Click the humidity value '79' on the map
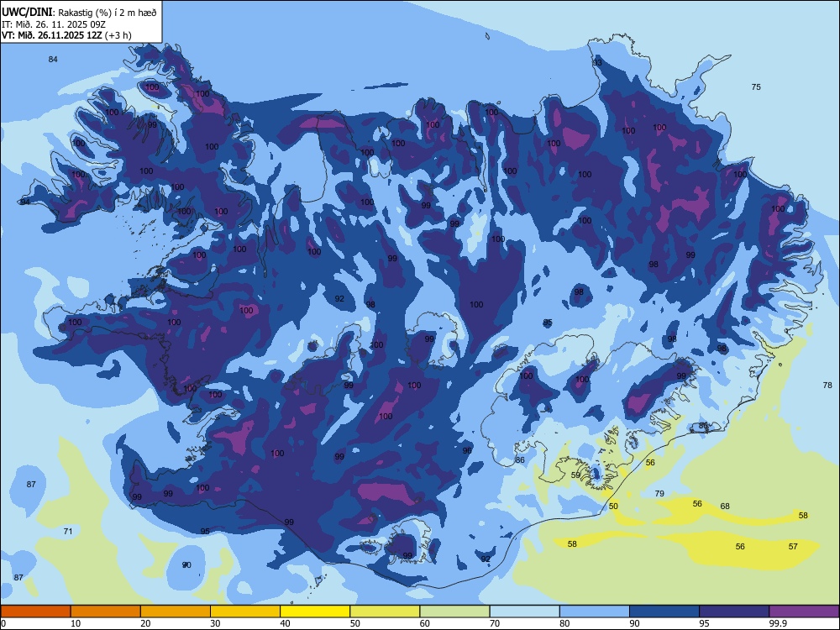This screenshot has height=630, width=840. click(x=659, y=493)
